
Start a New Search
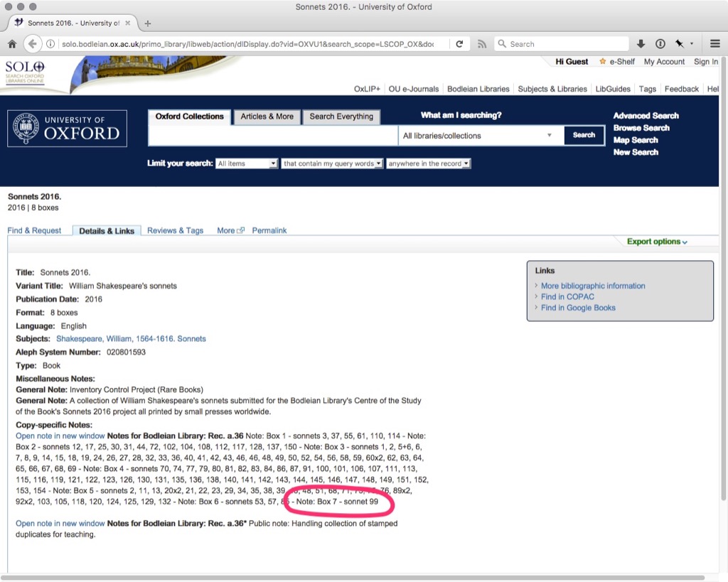click(636, 152)
